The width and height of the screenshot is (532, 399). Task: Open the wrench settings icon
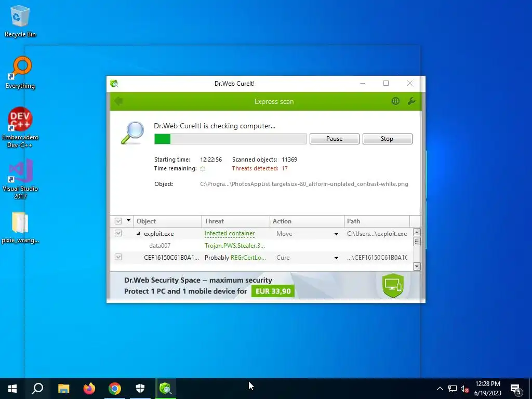[x=411, y=101]
